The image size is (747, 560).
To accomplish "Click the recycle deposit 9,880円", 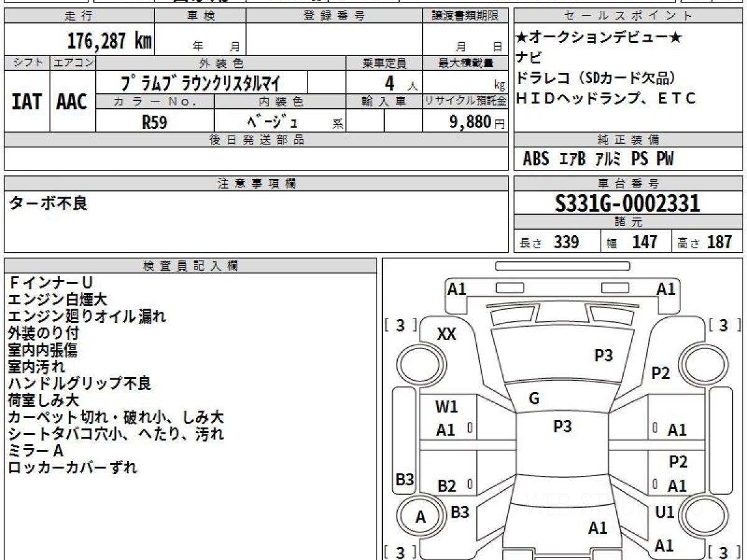I will [x=477, y=122].
